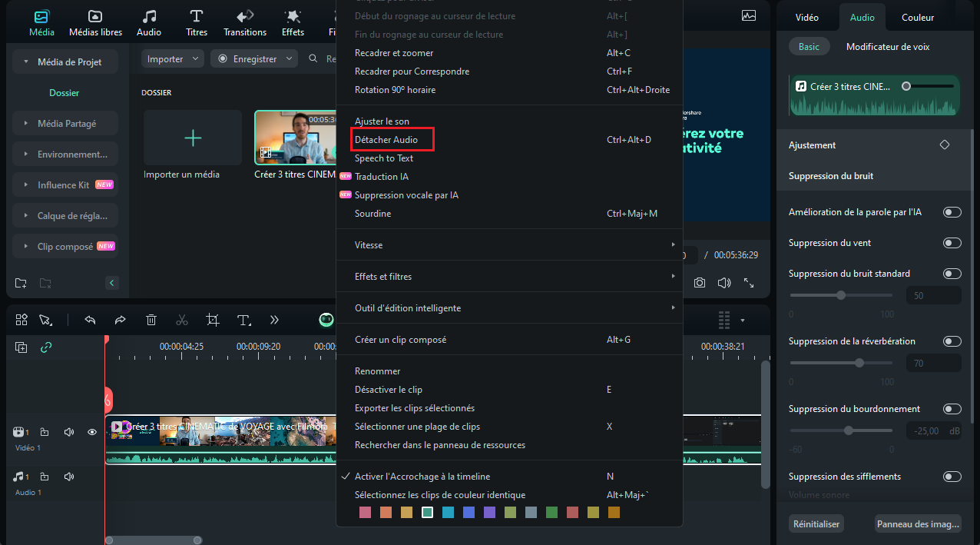Screen dimensions: 980x545
Task: Mute the Vidéo 1 track
Action: [69, 432]
